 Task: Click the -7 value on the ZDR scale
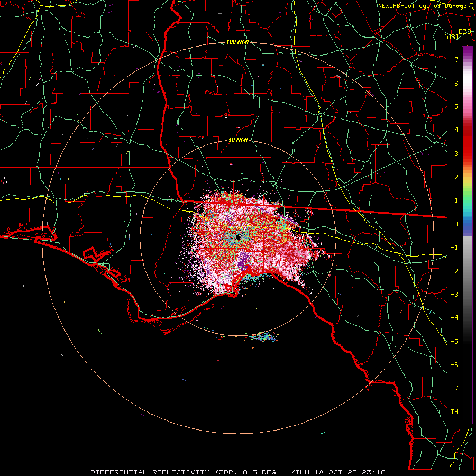(x=454, y=388)
